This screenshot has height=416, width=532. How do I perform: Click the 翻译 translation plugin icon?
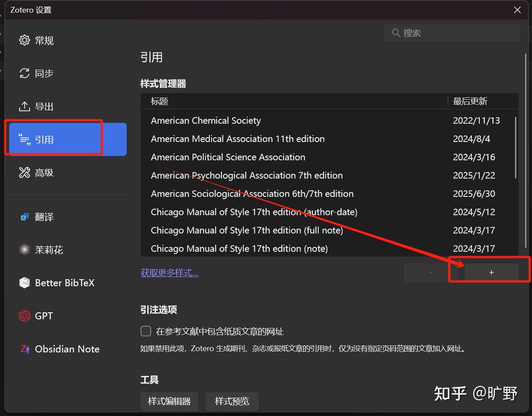click(x=25, y=216)
